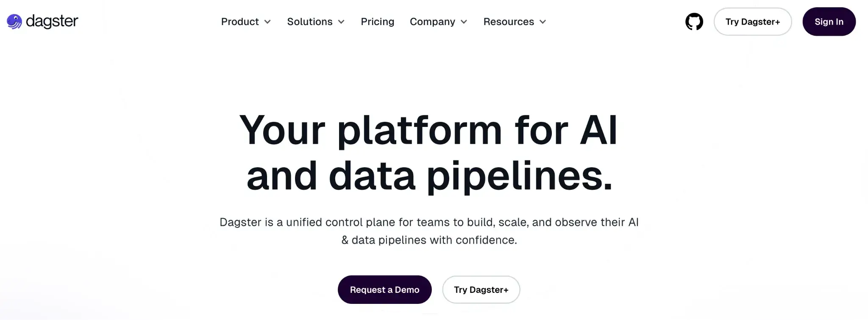Expand the Company dropdown chevron

pos(464,22)
